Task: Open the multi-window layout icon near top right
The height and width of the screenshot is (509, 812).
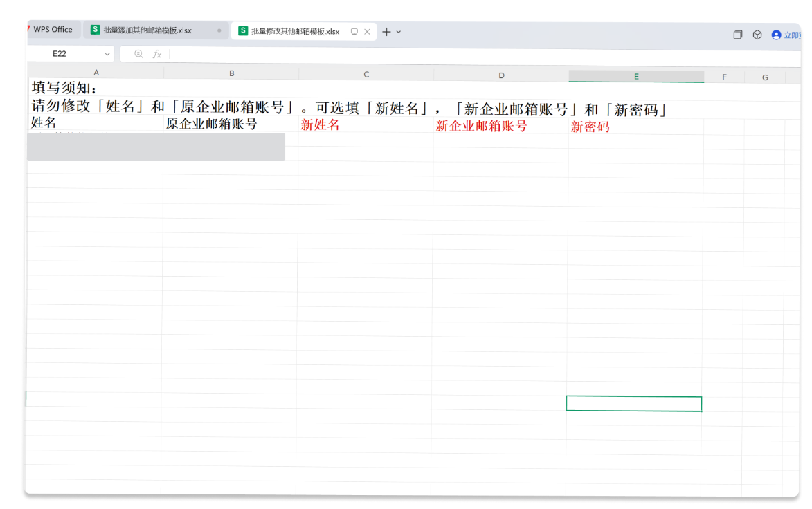Action: [737, 34]
